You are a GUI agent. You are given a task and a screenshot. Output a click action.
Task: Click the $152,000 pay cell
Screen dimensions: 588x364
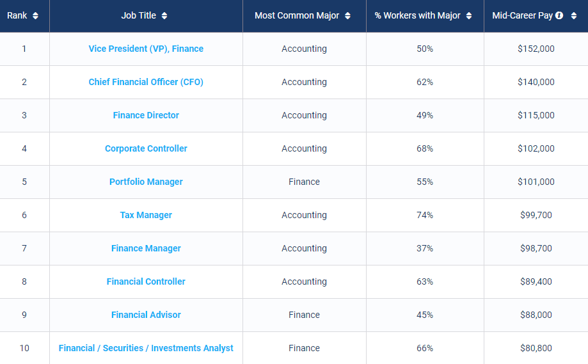coord(536,49)
